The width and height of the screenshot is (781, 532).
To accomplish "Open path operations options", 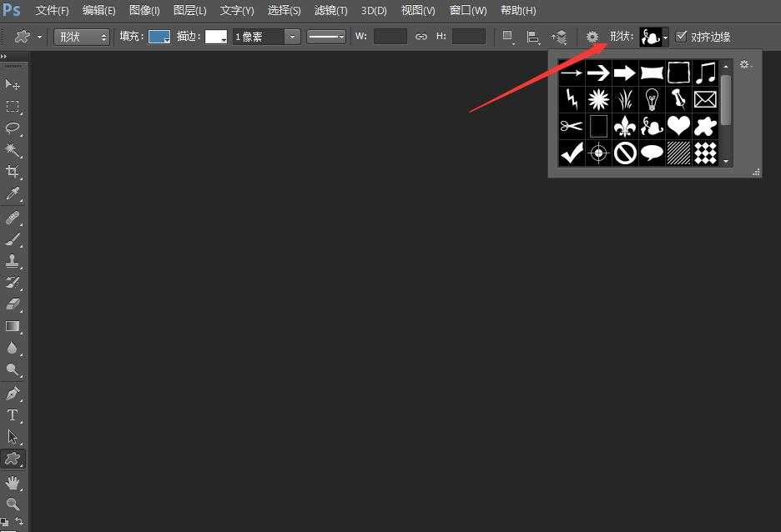I will coord(507,37).
